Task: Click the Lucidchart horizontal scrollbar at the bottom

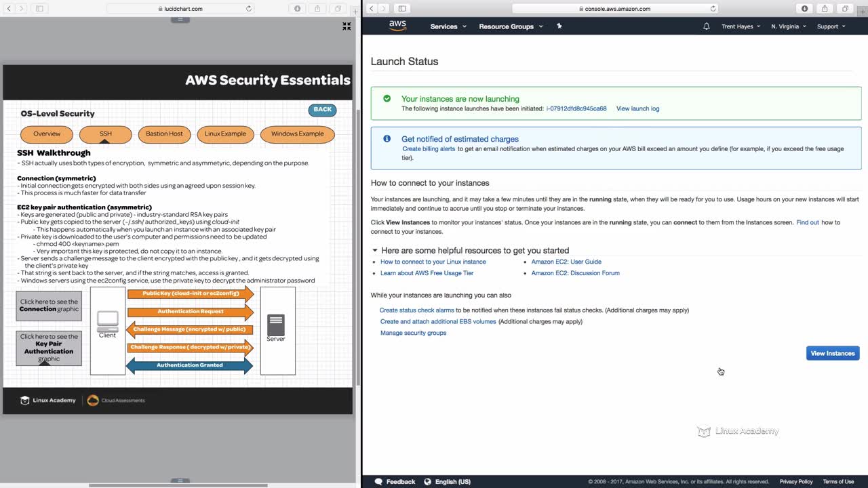Action: [178, 485]
